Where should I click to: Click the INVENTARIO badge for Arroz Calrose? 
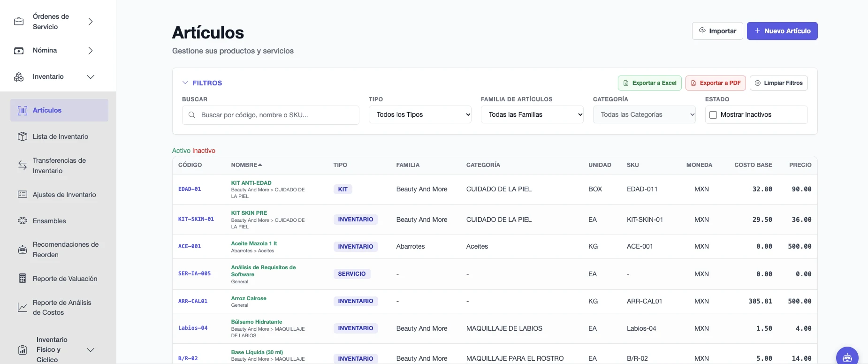click(x=356, y=301)
